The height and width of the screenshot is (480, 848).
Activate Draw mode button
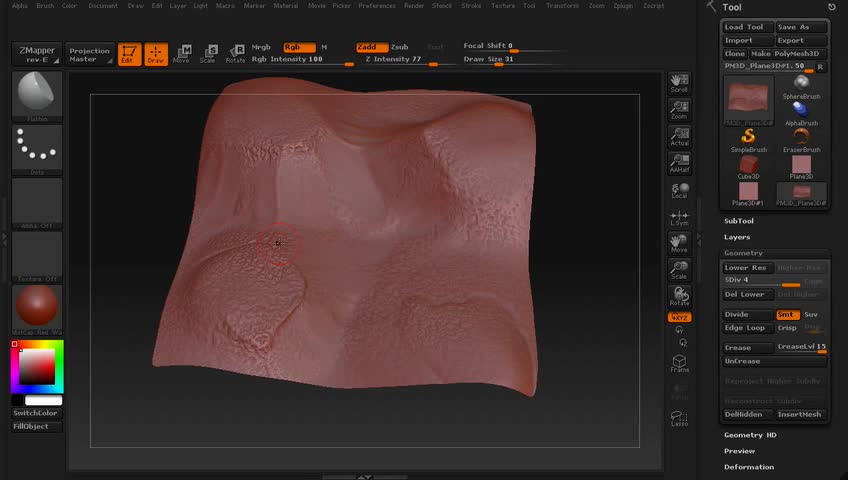(x=156, y=54)
